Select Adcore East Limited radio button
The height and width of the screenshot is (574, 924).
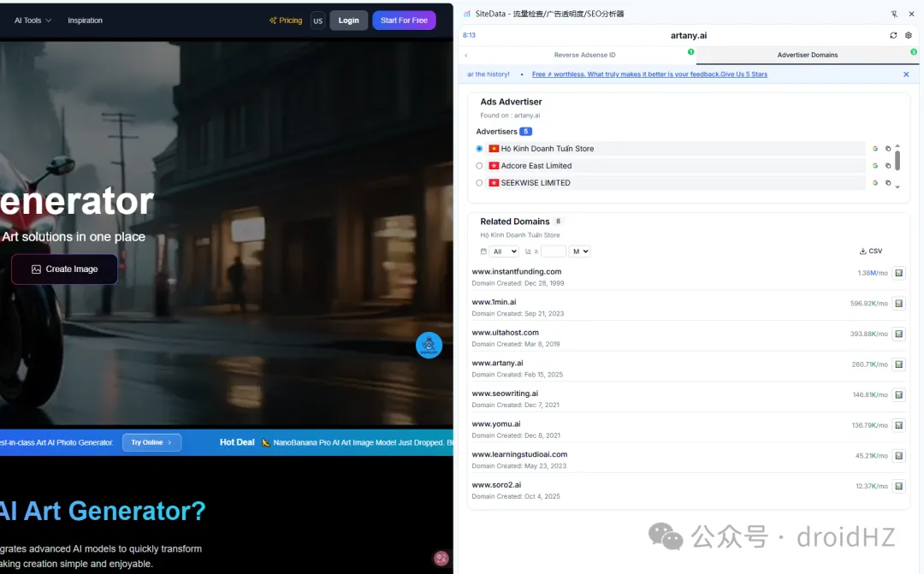(x=479, y=166)
